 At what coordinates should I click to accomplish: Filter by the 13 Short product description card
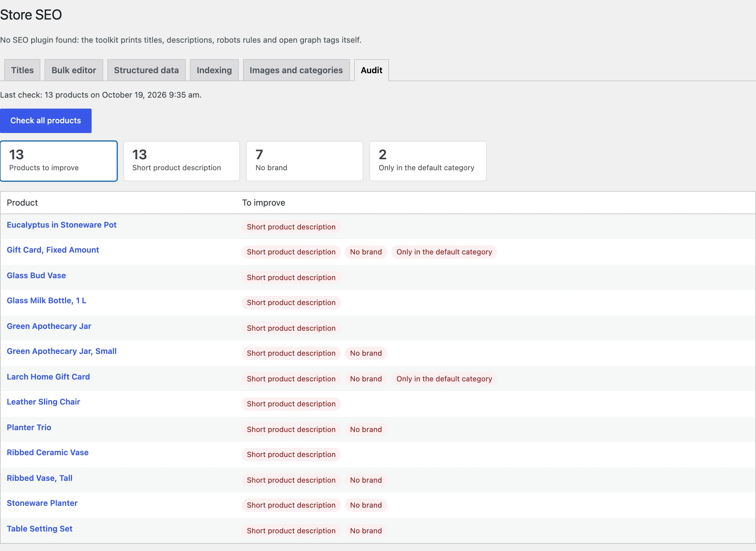point(182,161)
